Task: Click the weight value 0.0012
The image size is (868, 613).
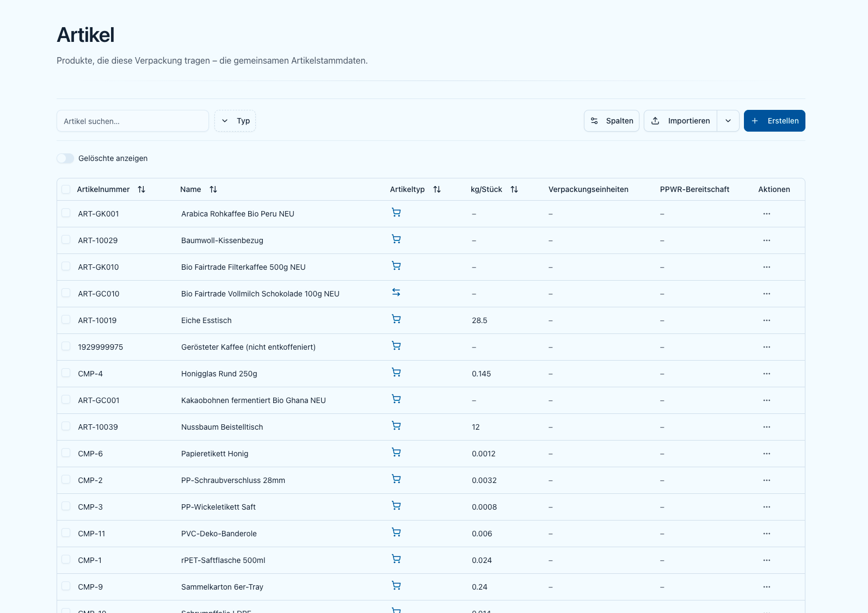Action: pos(484,454)
